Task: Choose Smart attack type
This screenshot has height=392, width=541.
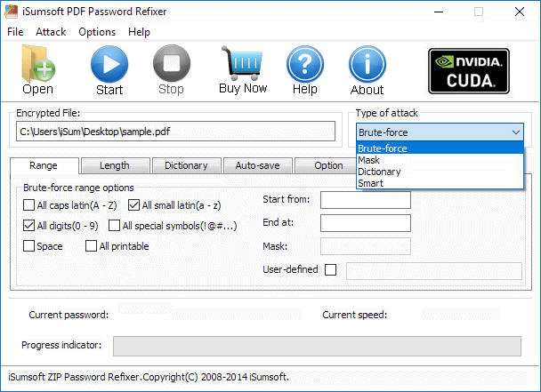Action: 440,183
